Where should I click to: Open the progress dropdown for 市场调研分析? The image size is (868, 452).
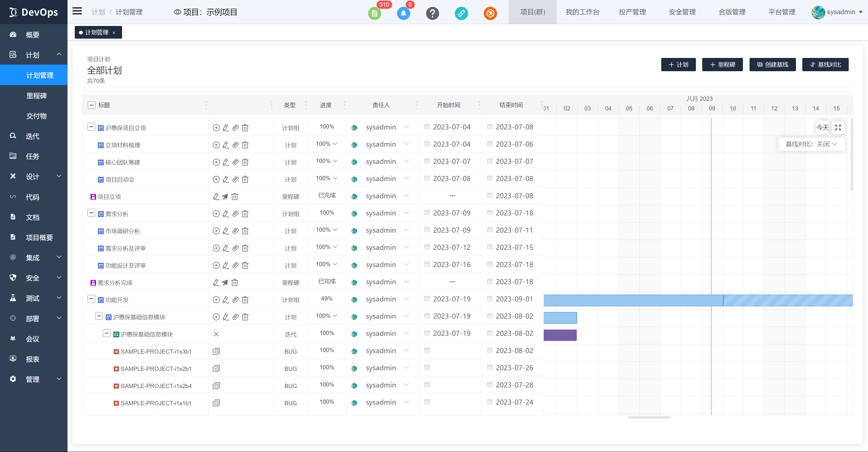[x=326, y=230]
